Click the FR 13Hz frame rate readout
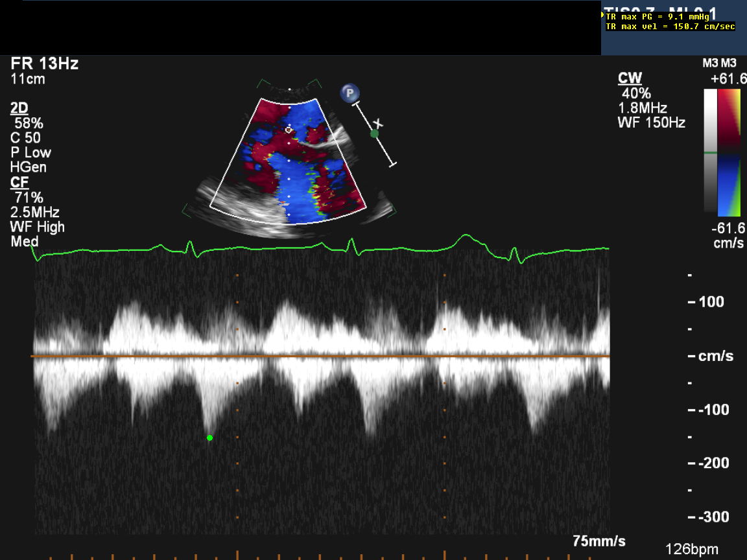 click(x=45, y=64)
